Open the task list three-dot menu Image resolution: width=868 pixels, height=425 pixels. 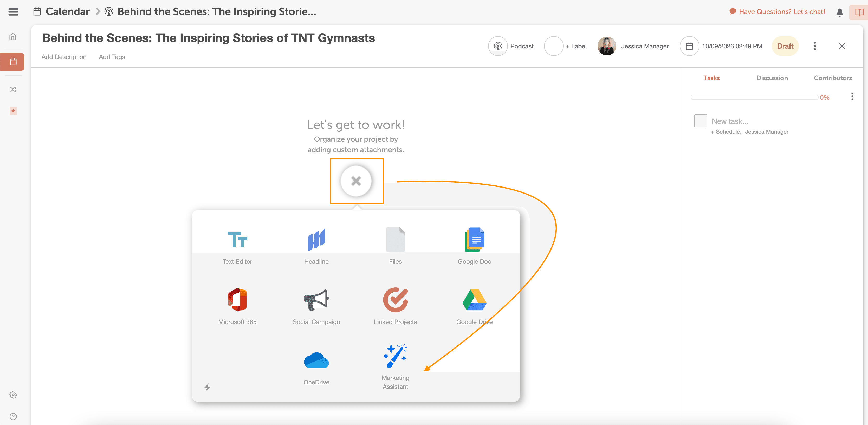click(x=852, y=97)
